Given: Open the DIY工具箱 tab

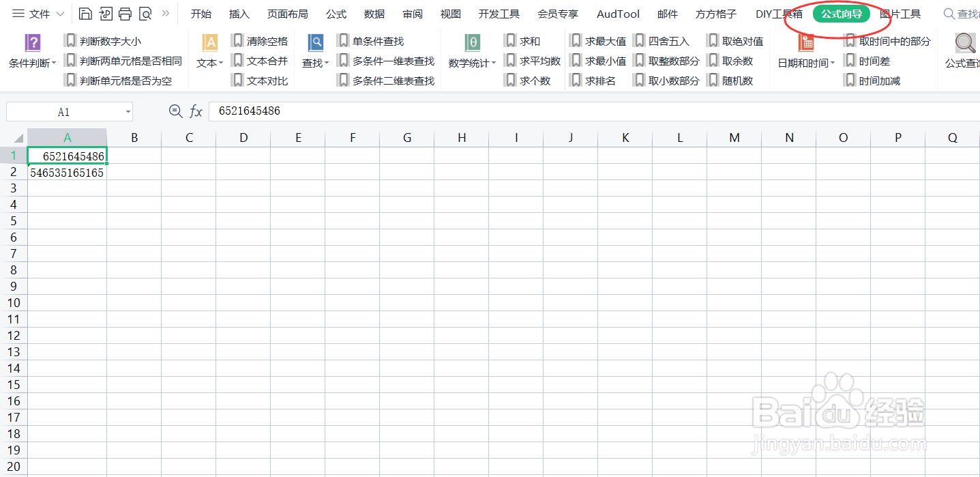Looking at the screenshot, I should coord(779,14).
